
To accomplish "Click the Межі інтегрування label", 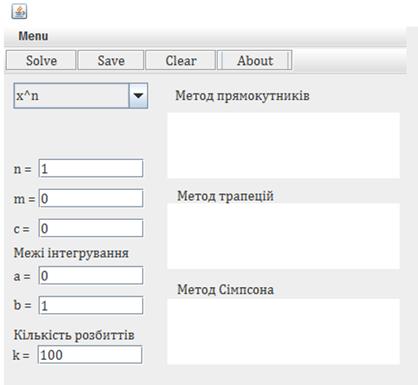I will [x=71, y=253].
